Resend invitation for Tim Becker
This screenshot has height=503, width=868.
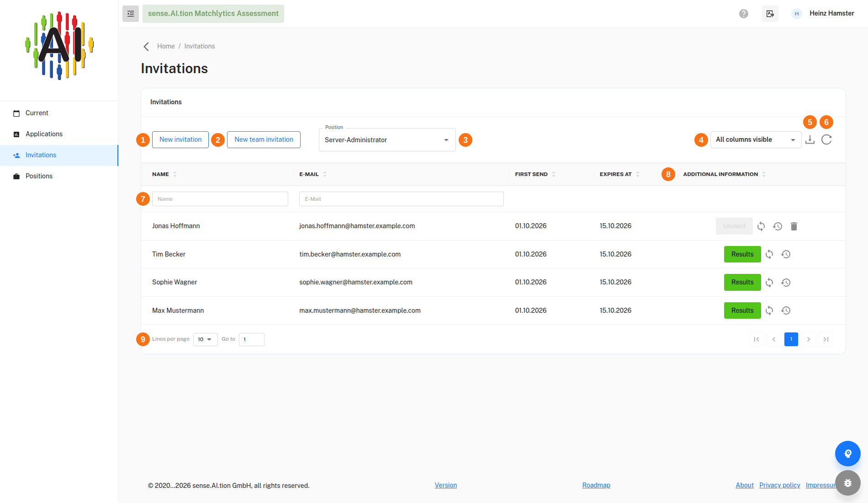tap(769, 254)
